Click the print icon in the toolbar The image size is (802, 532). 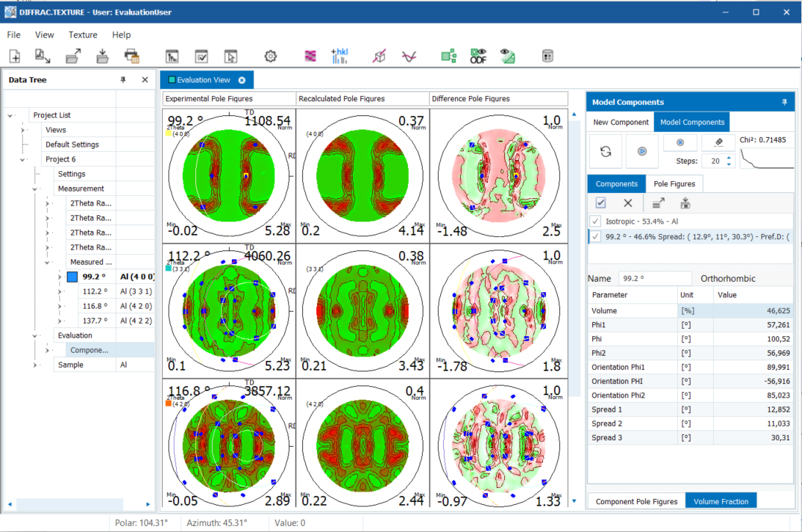point(131,56)
